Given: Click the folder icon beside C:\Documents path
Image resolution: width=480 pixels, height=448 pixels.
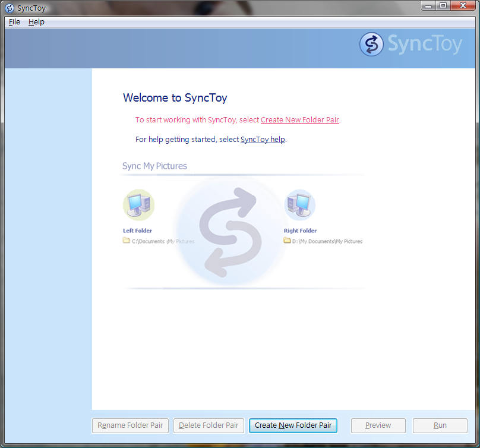Looking at the screenshot, I should 126,241.
